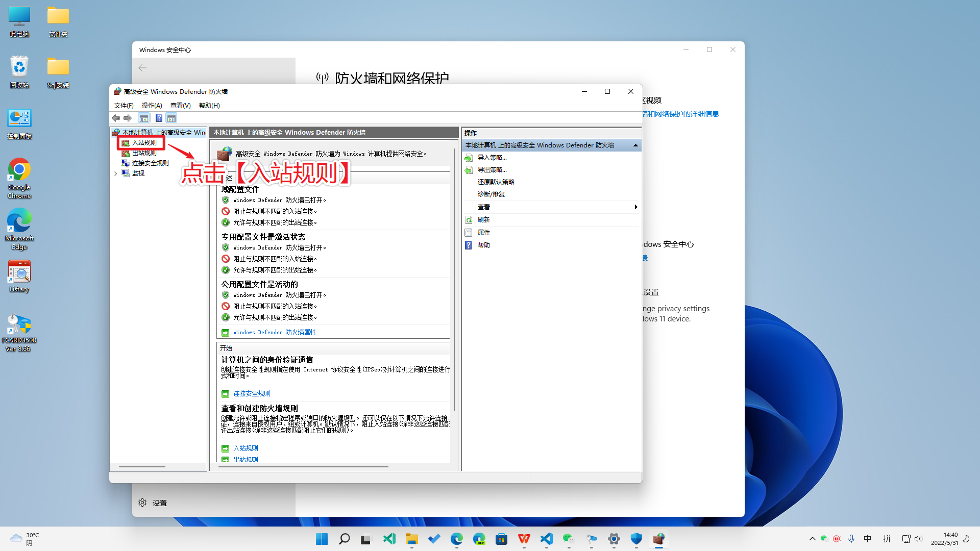This screenshot has height=551, width=980.
Task: Expand the 监视 tree node
Action: 116,173
